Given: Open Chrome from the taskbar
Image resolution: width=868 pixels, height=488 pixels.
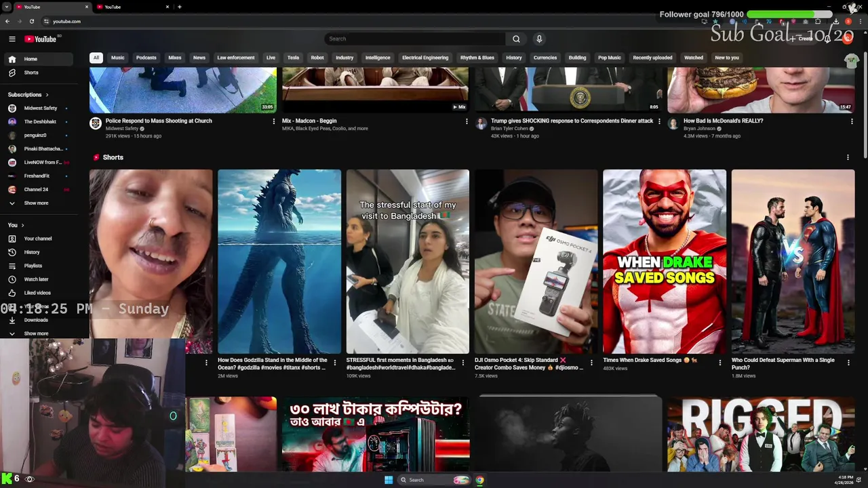Looking at the screenshot, I should tap(479, 480).
